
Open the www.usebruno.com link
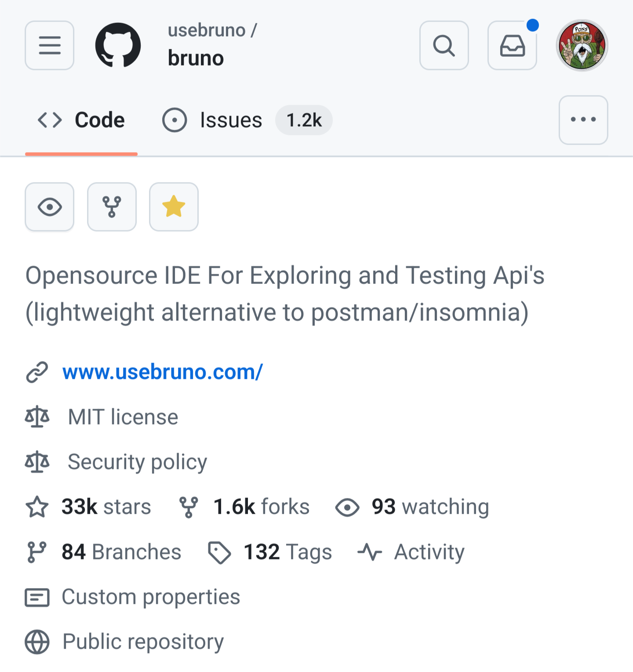(163, 372)
